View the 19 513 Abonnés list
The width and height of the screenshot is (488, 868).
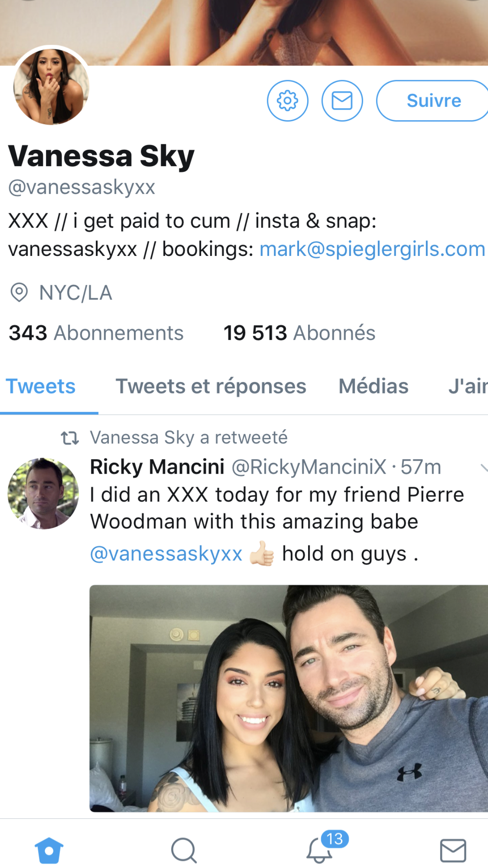point(299,333)
